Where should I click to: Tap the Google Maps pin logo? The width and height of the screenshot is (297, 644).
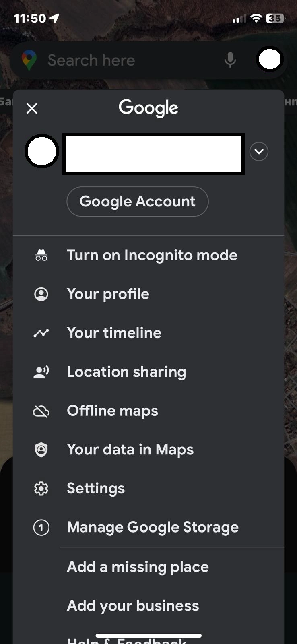[x=29, y=60]
